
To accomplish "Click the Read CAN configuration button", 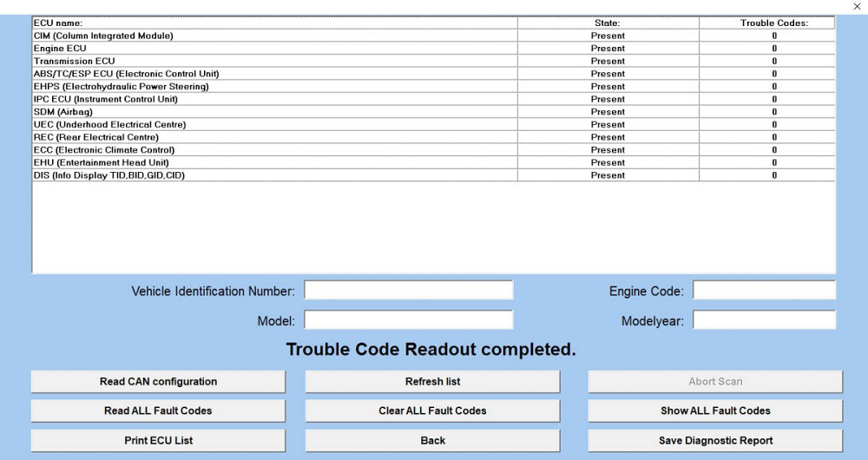I will (158, 381).
